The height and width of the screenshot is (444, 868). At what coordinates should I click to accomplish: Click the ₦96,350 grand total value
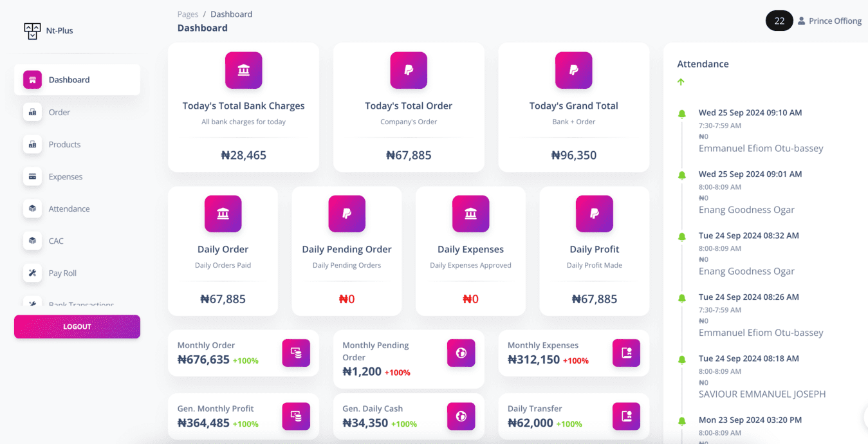click(574, 155)
